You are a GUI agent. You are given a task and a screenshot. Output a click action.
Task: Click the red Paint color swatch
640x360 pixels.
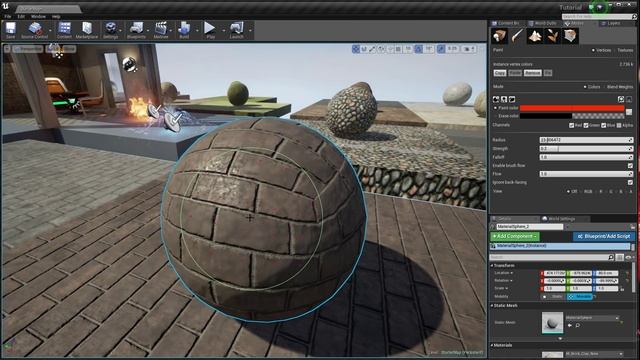coord(572,108)
